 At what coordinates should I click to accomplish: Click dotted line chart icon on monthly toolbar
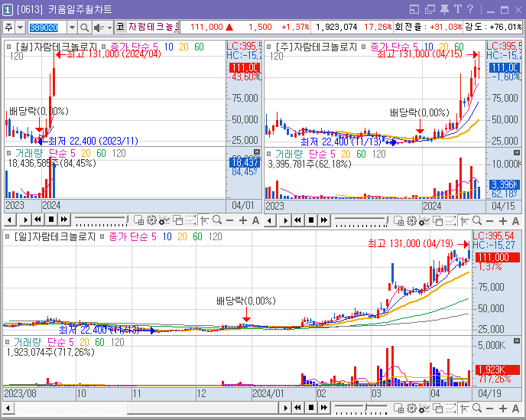coord(190,220)
